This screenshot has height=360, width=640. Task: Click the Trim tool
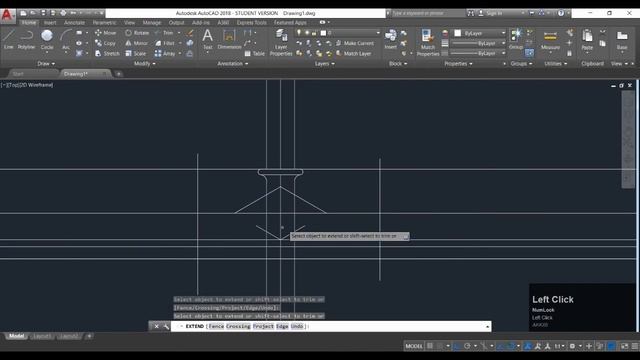point(164,33)
